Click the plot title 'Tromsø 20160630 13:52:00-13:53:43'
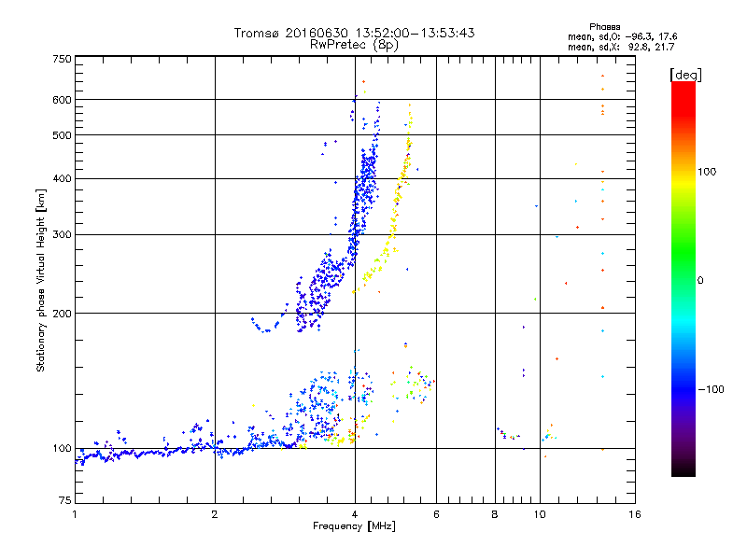Screen dimensions: 747x560 (354, 33)
